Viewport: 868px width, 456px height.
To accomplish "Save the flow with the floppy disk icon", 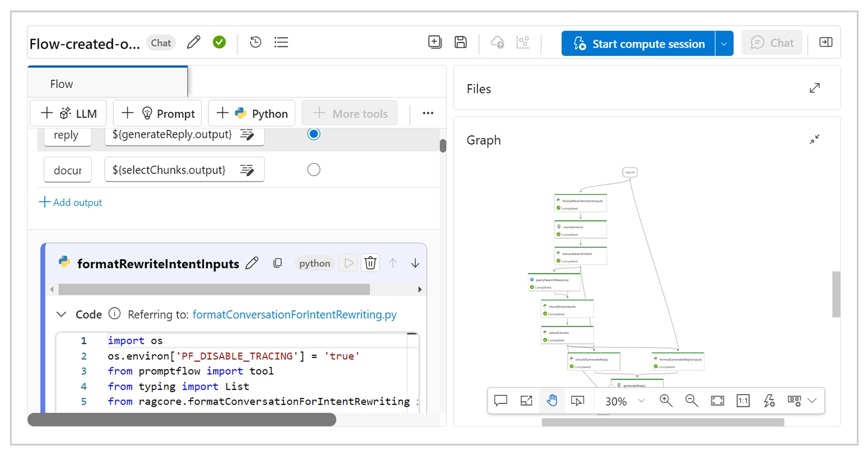I will [461, 42].
